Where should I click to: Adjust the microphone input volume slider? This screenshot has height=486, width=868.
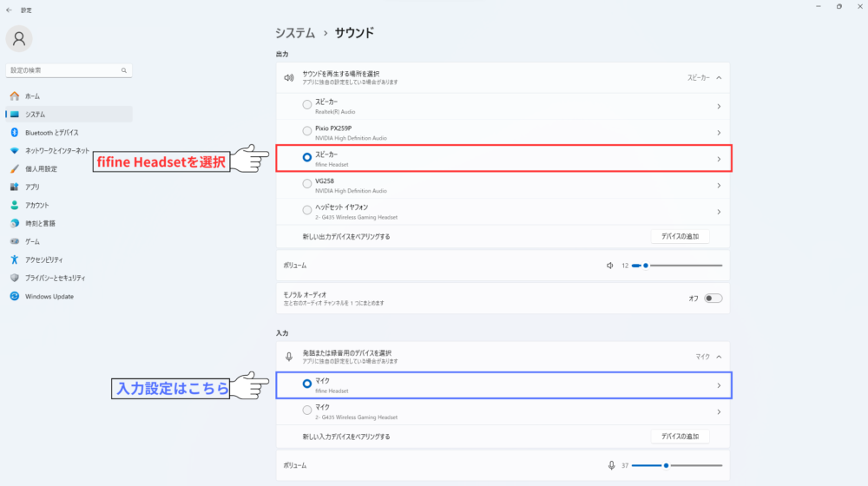(677, 465)
